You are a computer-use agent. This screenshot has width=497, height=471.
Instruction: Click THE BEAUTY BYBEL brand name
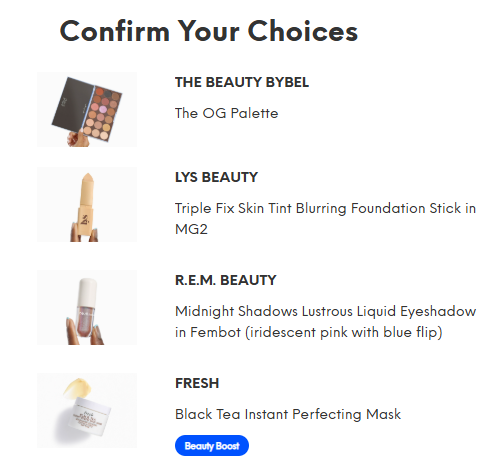[242, 82]
